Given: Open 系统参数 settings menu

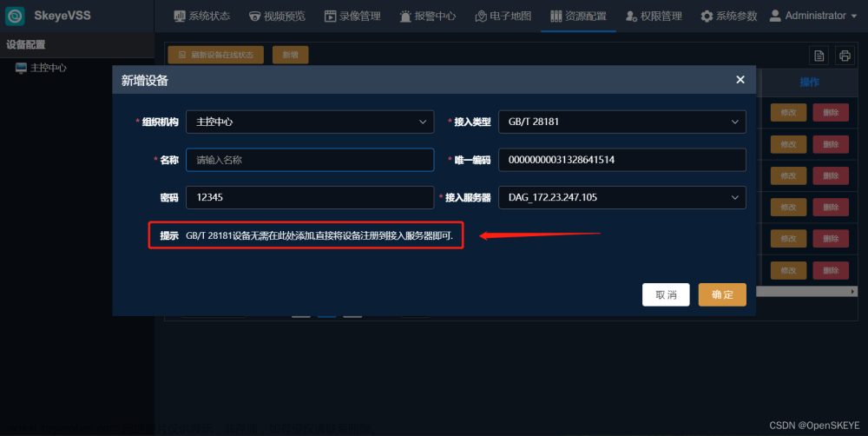Looking at the screenshot, I should (728, 16).
